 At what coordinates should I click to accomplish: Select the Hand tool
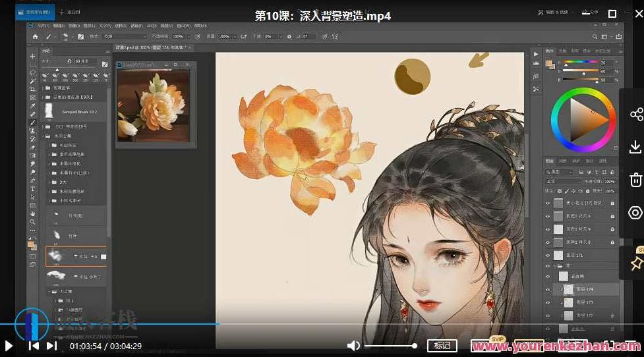(33, 213)
